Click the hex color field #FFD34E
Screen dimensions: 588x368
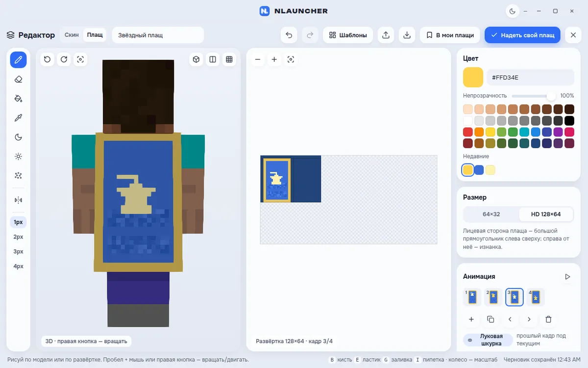coord(530,78)
